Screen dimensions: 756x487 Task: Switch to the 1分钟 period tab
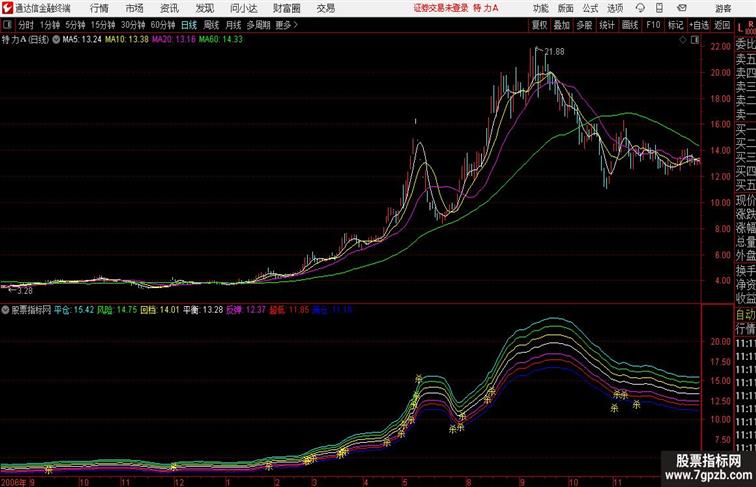[50, 25]
